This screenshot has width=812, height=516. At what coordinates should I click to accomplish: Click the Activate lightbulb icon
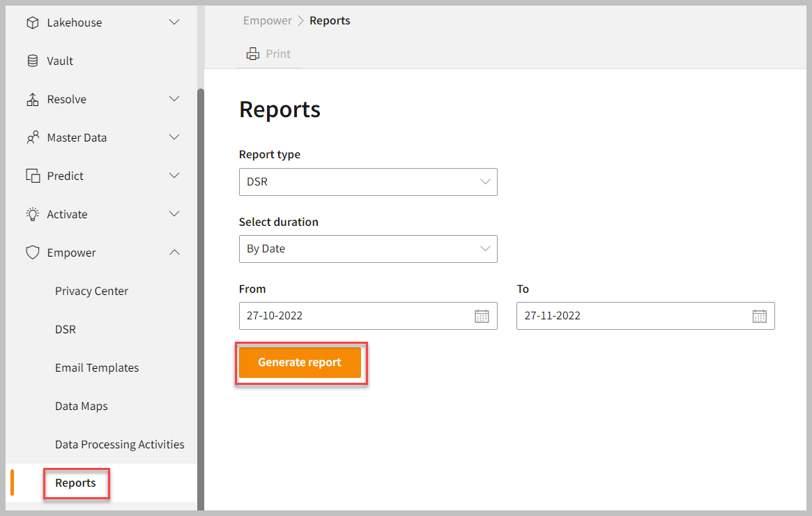pyautogui.click(x=32, y=215)
